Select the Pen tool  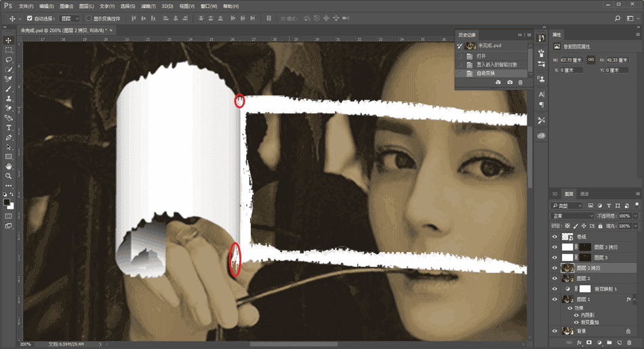tap(9, 138)
